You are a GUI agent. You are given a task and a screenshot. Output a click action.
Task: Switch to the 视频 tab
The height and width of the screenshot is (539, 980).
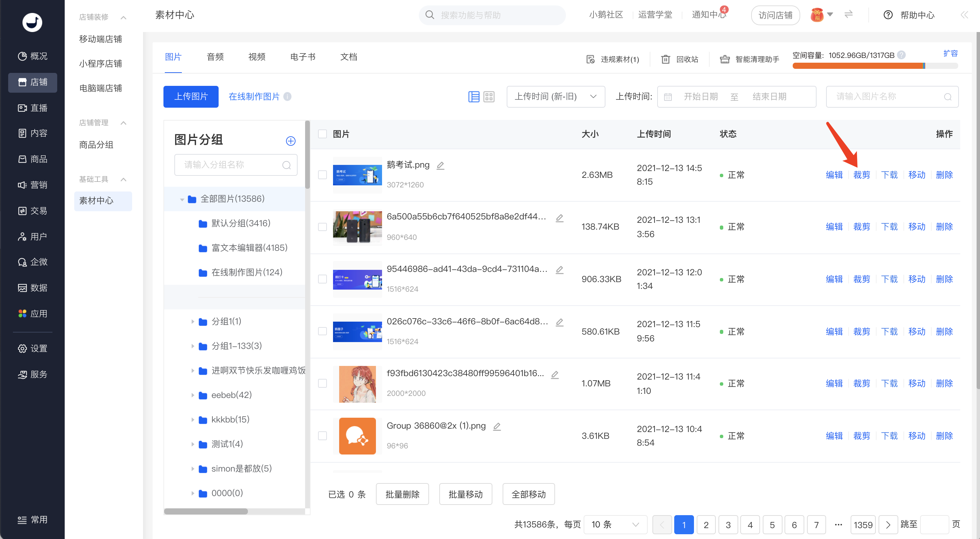pos(257,57)
